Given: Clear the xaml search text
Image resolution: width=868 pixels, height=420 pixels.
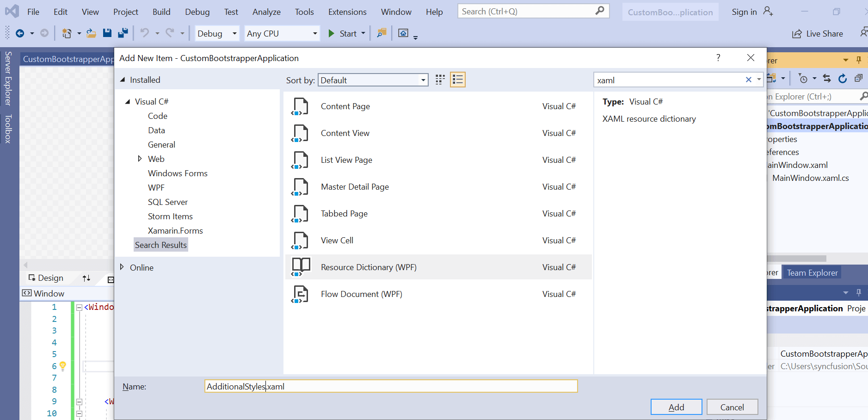Looking at the screenshot, I should click(748, 80).
